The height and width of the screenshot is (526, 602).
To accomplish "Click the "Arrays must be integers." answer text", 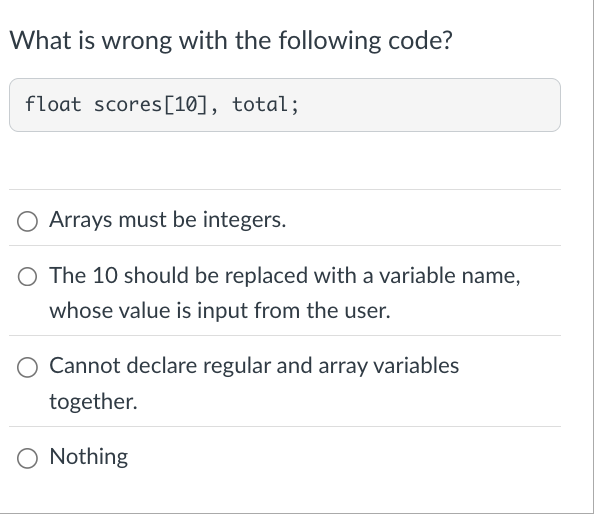I will point(168,220).
